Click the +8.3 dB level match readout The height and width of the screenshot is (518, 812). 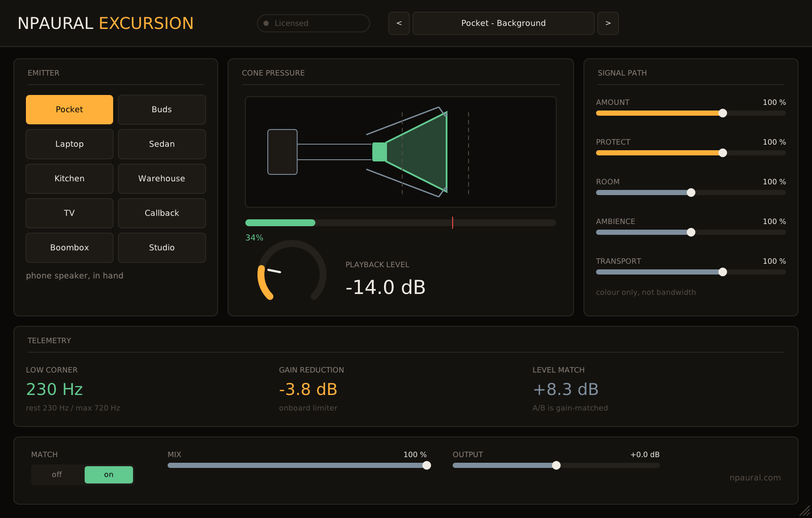(x=565, y=389)
